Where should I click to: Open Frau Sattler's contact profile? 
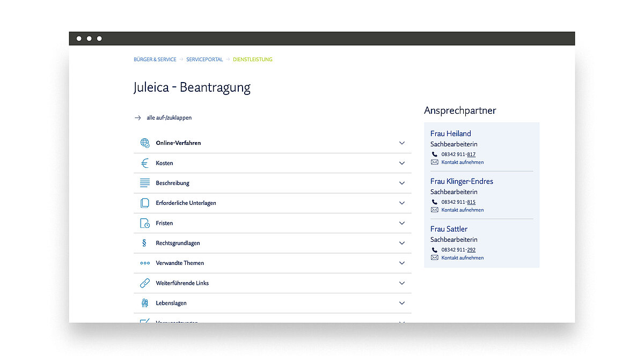449,229
